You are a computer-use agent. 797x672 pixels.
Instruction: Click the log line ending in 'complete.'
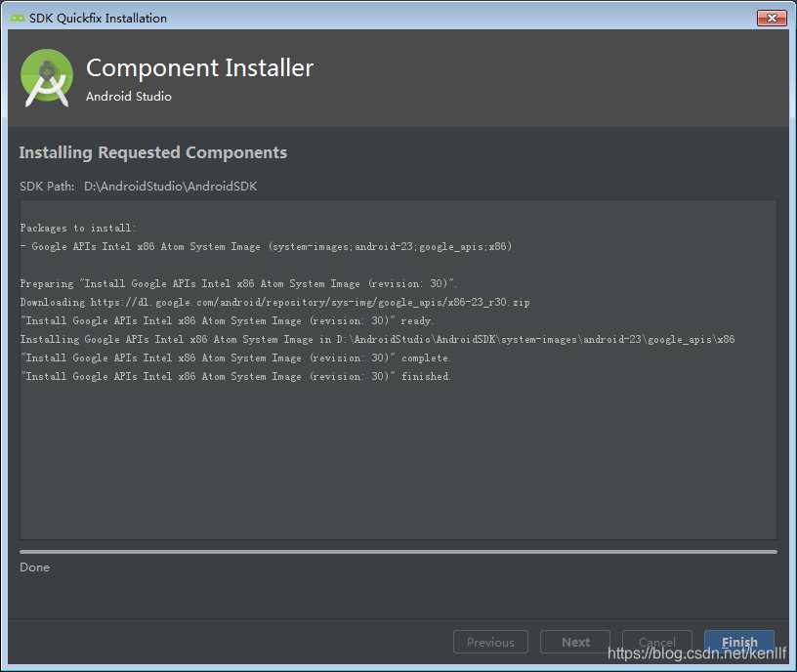pyautogui.click(x=235, y=357)
